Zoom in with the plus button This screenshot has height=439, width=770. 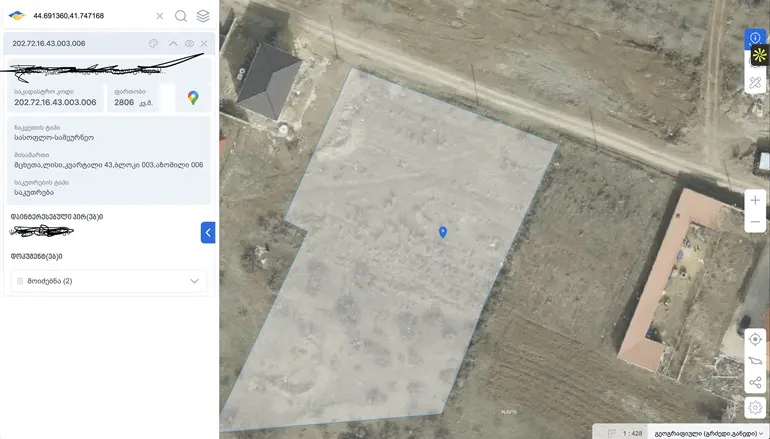pyautogui.click(x=755, y=200)
